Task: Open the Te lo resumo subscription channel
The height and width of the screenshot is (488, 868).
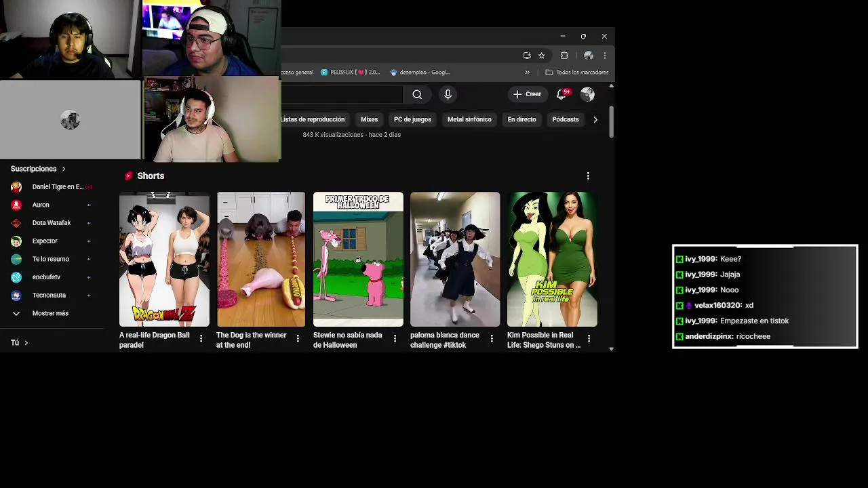Action: pyautogui.click(x=52, y=259)
